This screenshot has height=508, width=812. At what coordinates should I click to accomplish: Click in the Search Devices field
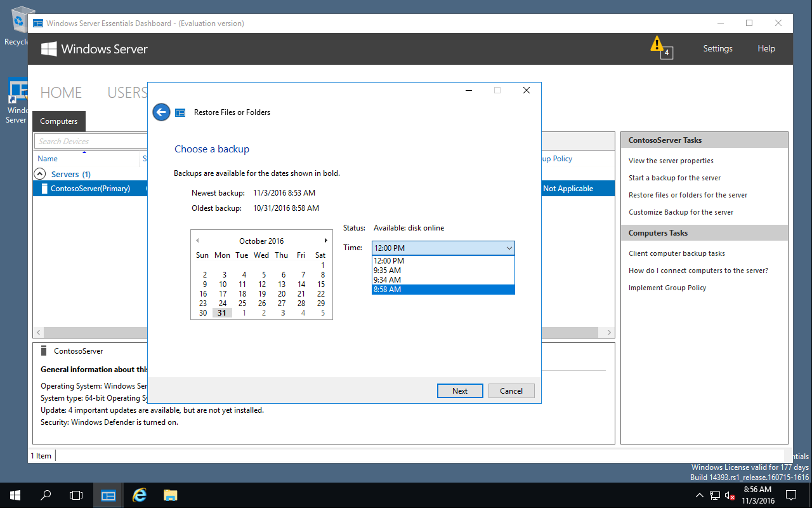pyautogui.click(x=91, y=141)
